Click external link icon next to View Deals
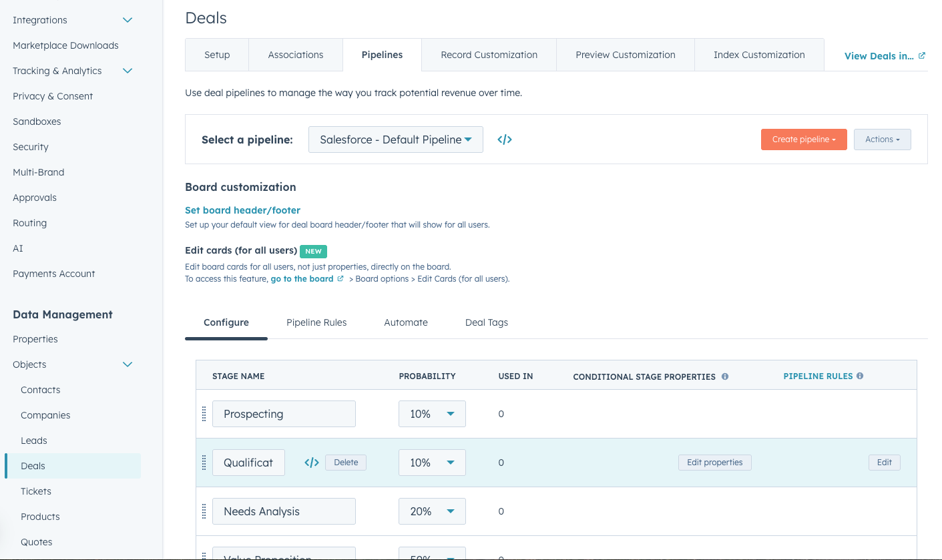Viewport: 942px width, 560px height. (922, 55)
